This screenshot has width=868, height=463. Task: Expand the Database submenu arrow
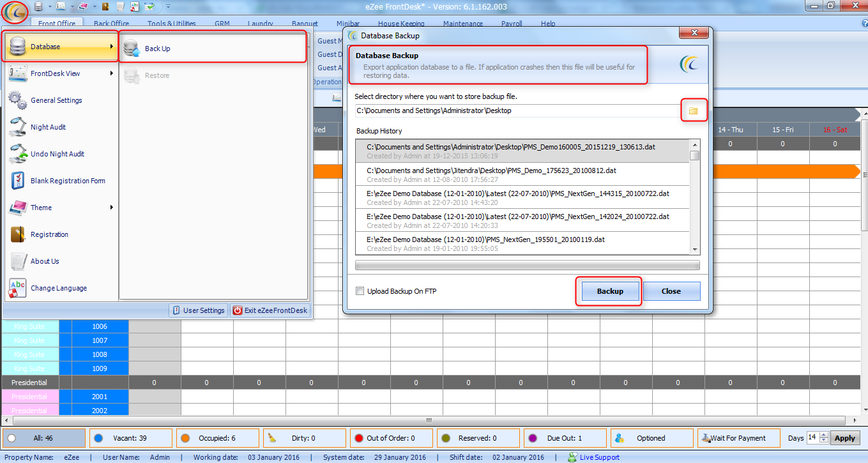(112, 47)
